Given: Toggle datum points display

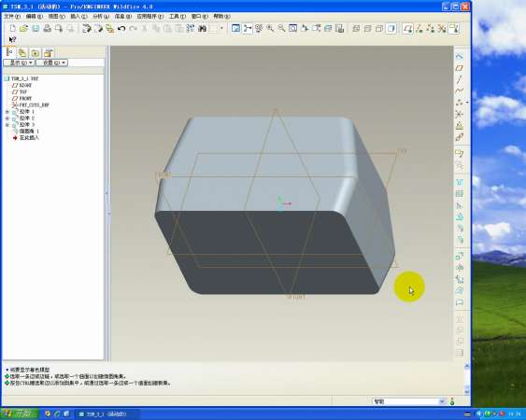Looking at the screenshot, I should (431, 29).
